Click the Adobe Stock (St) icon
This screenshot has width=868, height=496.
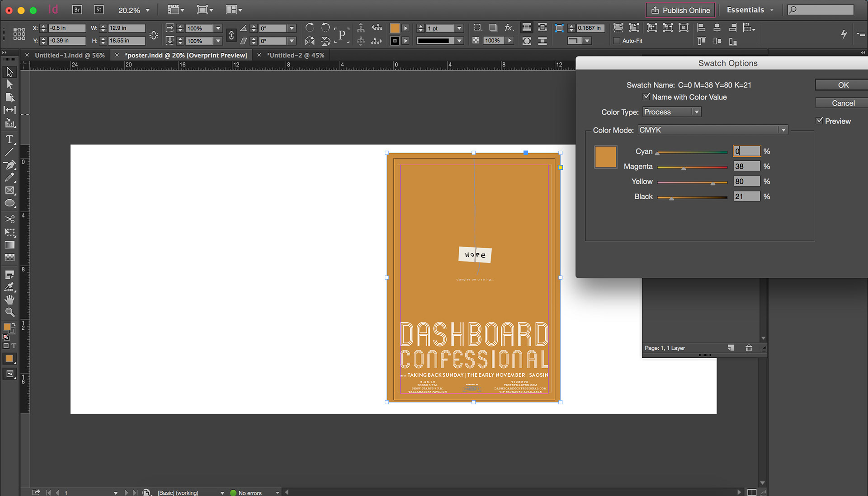pyautogui.click(x=99, y=9)
